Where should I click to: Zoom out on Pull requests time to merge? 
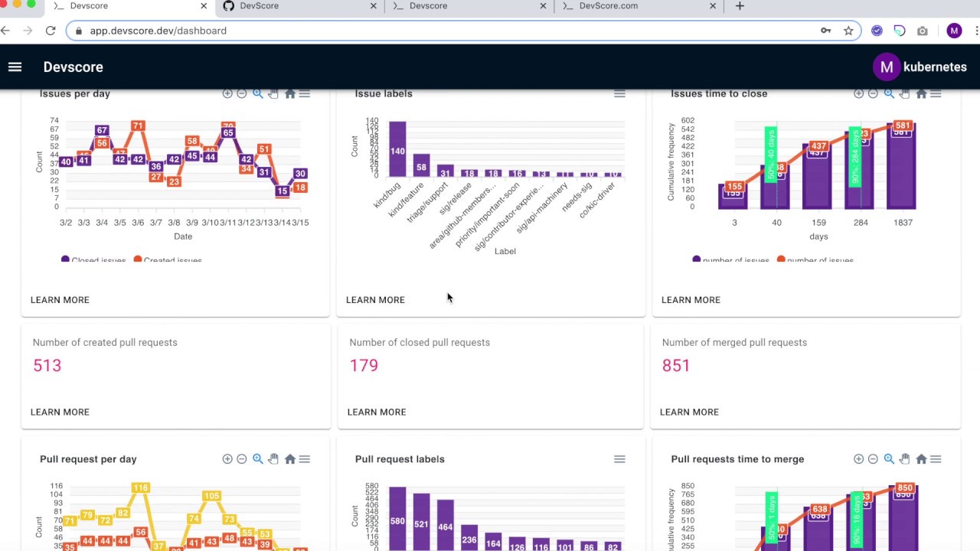click(x=873, y=459)
